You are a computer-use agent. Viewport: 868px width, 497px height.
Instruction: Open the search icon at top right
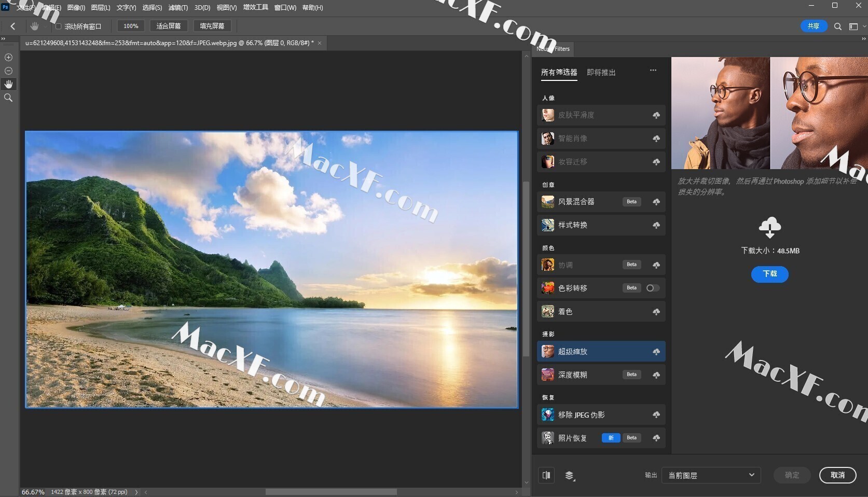837,26
